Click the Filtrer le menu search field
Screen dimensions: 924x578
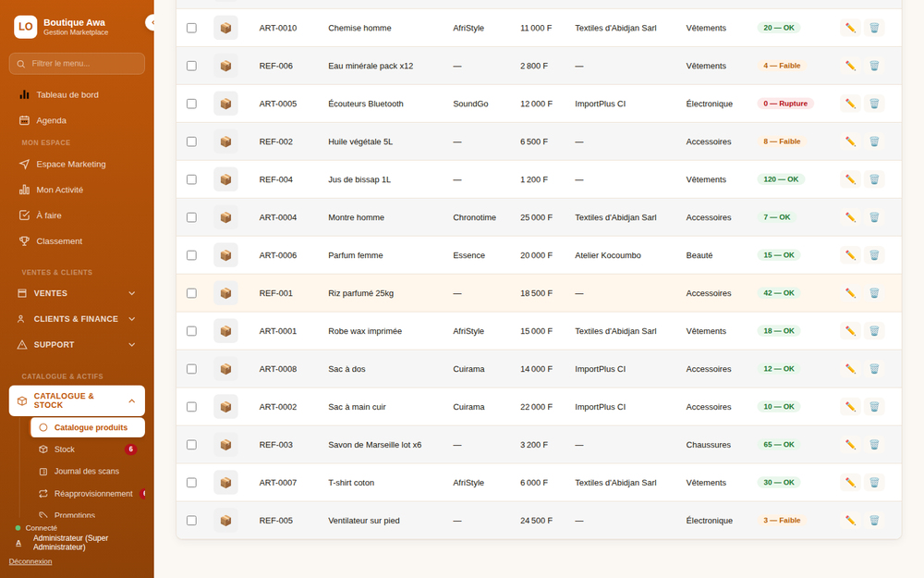77,64
